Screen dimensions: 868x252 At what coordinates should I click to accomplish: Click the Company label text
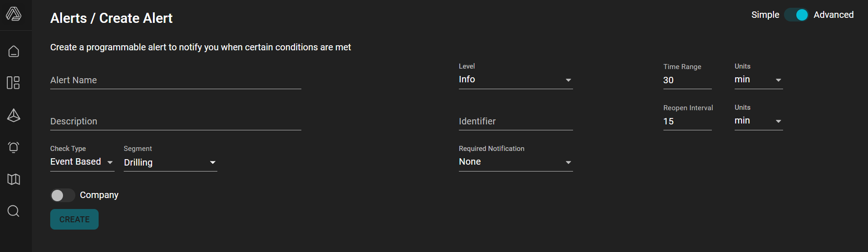point(99,195)
